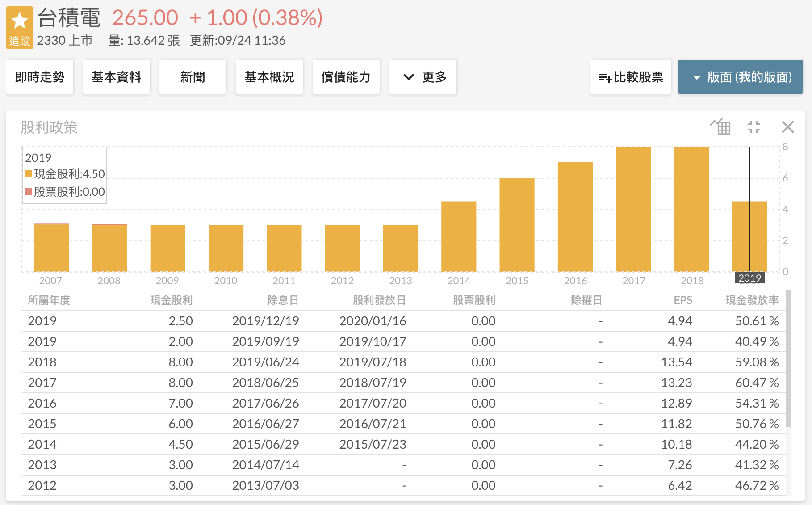Click the star follow icon for 台積電
Screen dimensions: 812x505
20,21
